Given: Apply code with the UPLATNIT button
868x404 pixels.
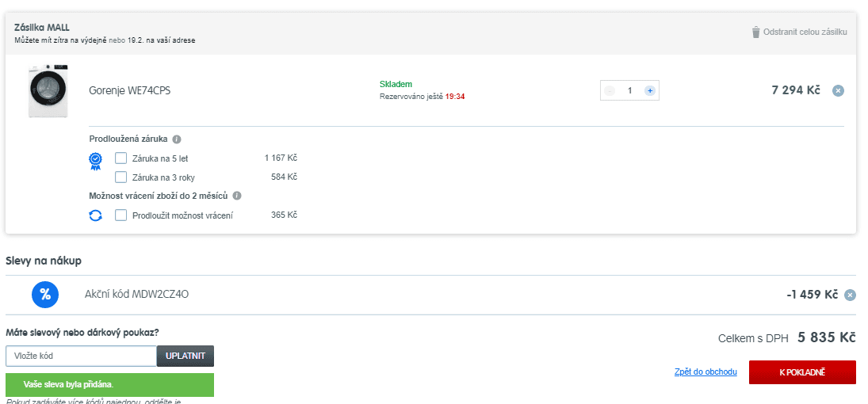Looking at the screenshot, I should click(185, 356).
